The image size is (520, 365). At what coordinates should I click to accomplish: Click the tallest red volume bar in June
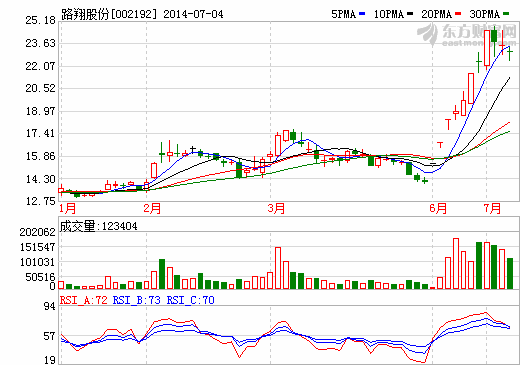456,263
